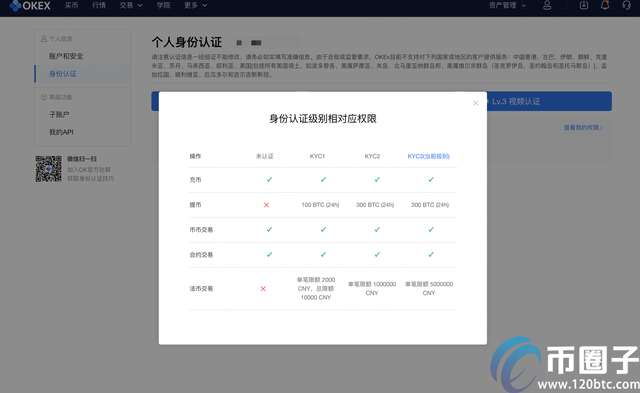Open the 查看我的权限 link

point(583,128)
